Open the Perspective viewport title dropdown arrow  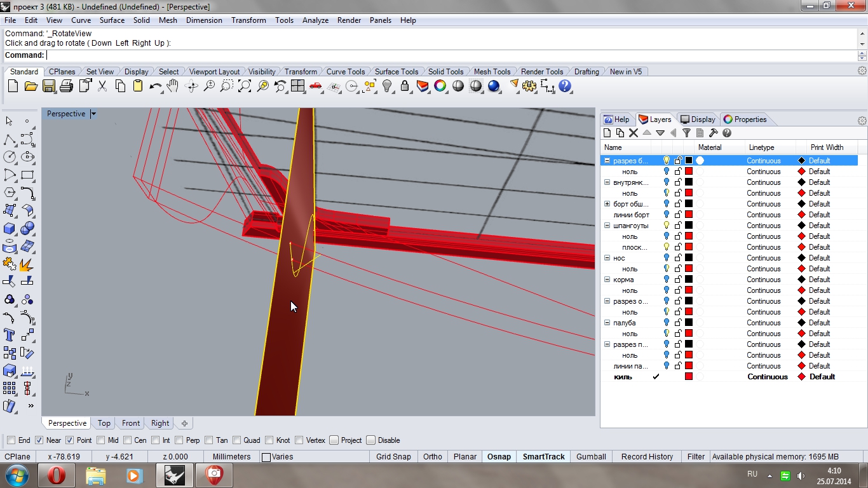[x=93, y=114]
